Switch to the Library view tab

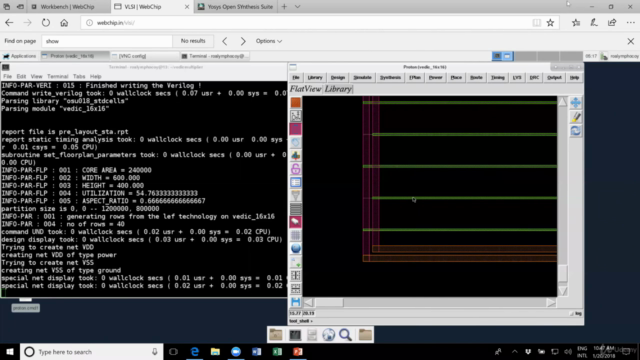338,89
